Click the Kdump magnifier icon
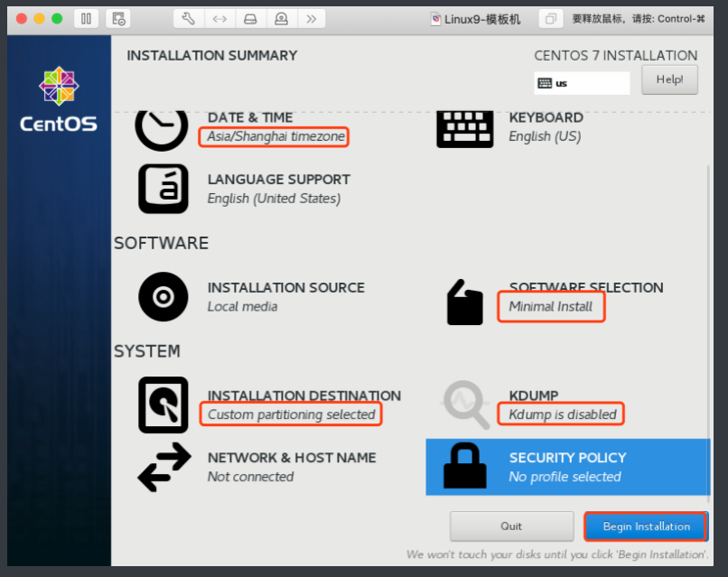 point(466,405)
